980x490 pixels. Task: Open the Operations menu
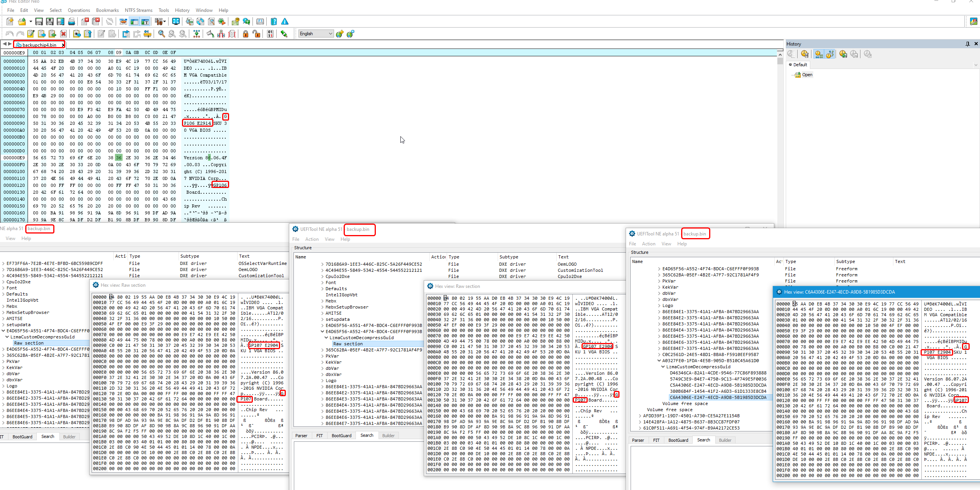click(79, 10)
